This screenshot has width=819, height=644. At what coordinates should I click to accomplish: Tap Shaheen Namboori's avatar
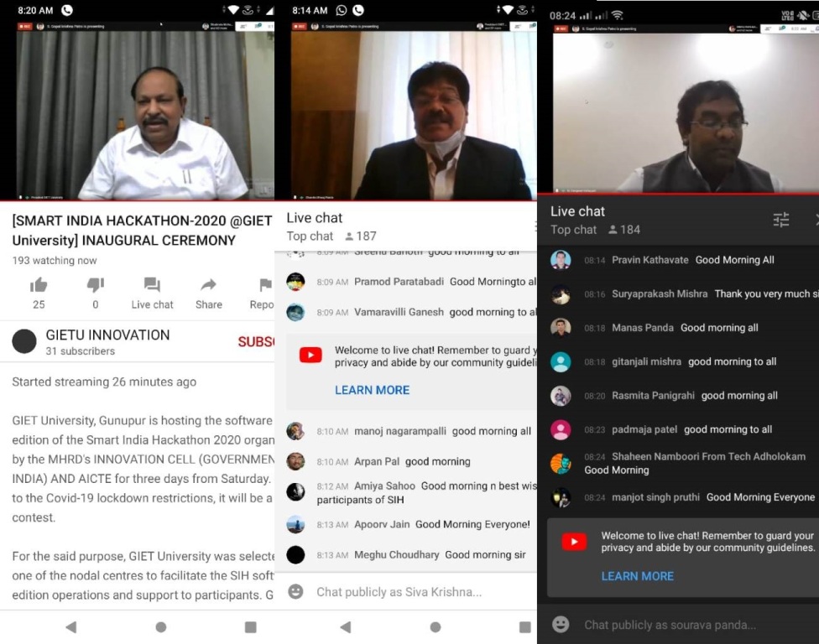[561, 464]
